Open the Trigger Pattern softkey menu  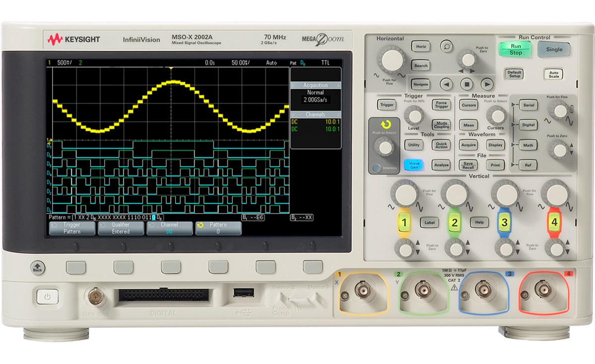pos(71,228)
